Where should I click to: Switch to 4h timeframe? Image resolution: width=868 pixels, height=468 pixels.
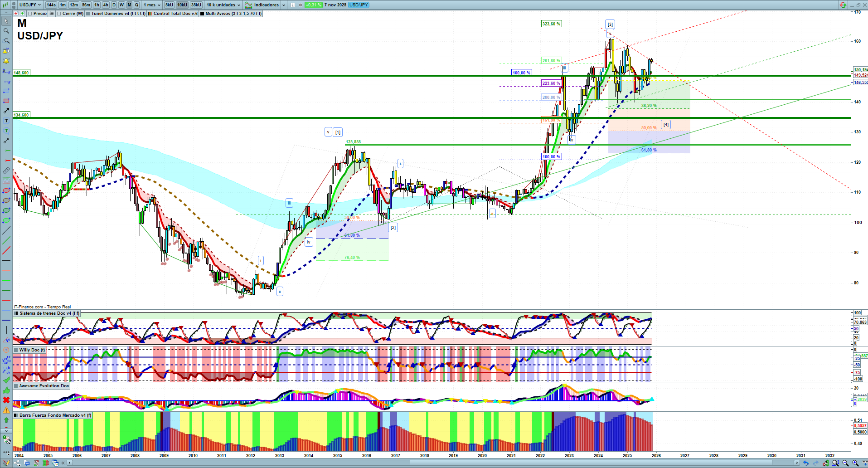[106, 5]
